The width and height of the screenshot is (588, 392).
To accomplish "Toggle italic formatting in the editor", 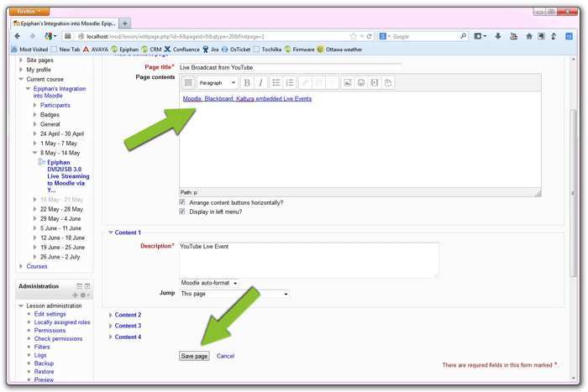I will point(261,83).
